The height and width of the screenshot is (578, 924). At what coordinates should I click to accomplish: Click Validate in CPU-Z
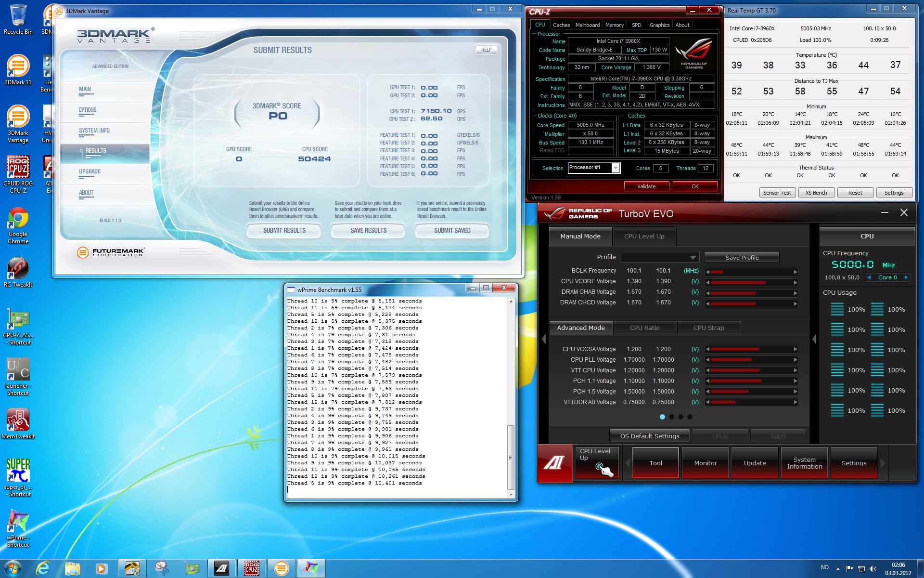tap(646, 186)
